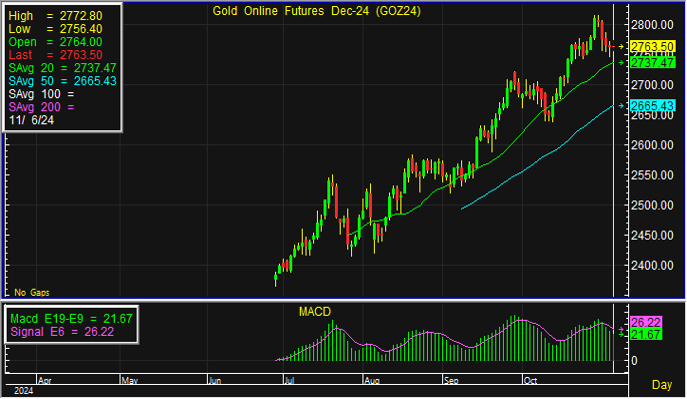Click the 2500.00 price axis label
This screenshot has width=687, height=399.
(652, 205)
